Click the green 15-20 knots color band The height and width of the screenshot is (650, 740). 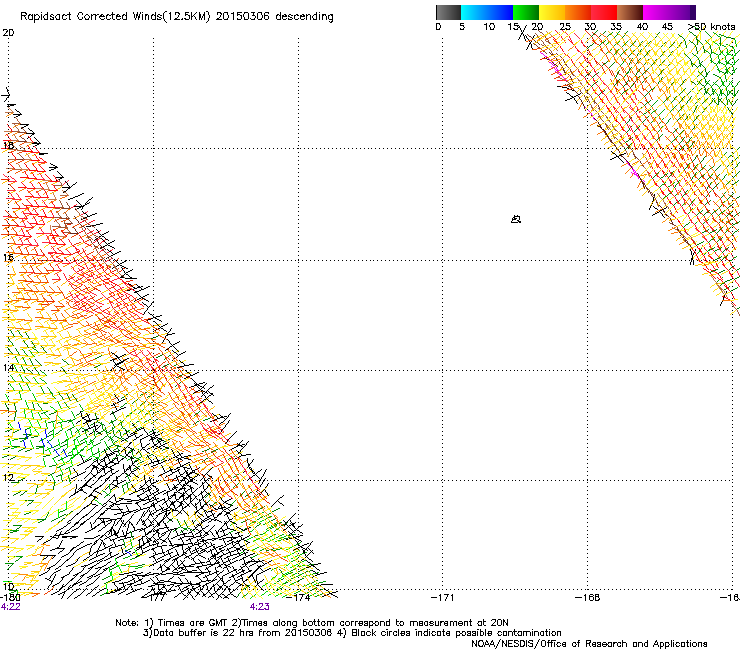(x=526, y=12)
